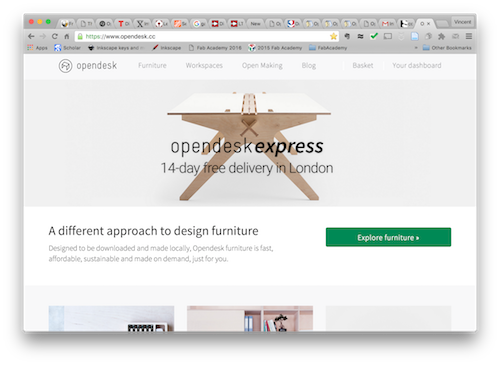The image size is (500, 365).
Task: Reload the page with the refresh icon
Action: (x=55, y=36)
